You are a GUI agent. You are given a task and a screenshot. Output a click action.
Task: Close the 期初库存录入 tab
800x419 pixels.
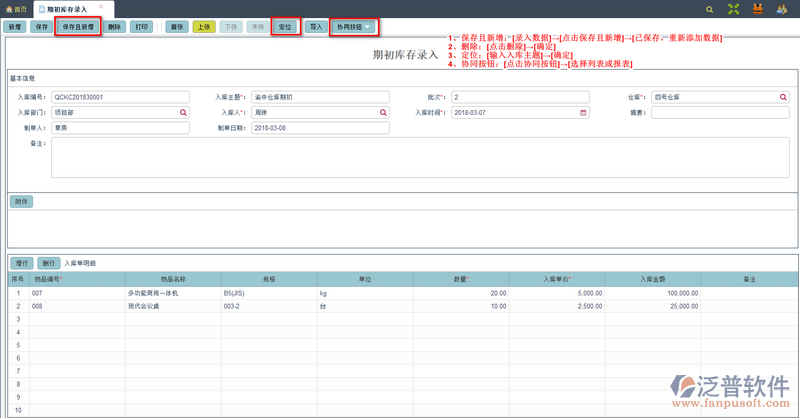(100, 7)
